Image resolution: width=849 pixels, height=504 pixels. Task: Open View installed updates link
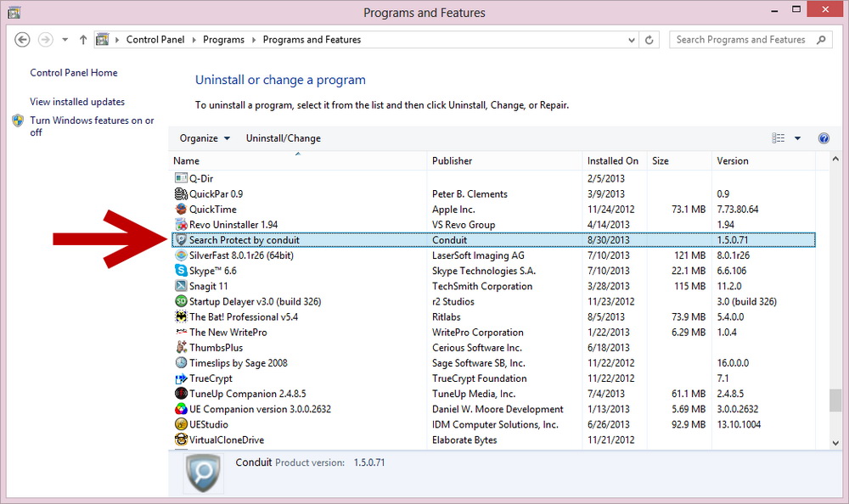point(77,102)
